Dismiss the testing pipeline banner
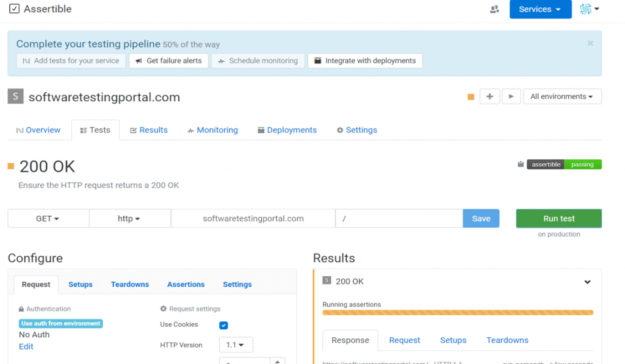Image resolution: width=625 pixels, height=364 pixels. (590, 43)
